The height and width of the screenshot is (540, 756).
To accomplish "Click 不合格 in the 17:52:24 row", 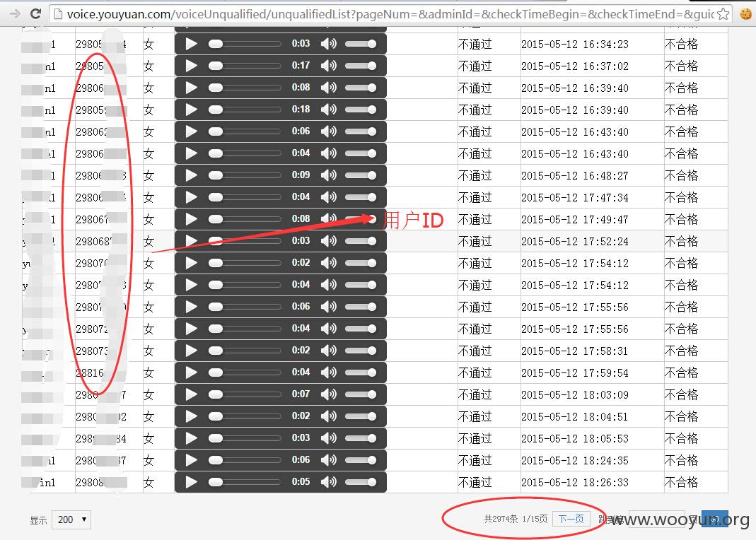I will (681, 241).
